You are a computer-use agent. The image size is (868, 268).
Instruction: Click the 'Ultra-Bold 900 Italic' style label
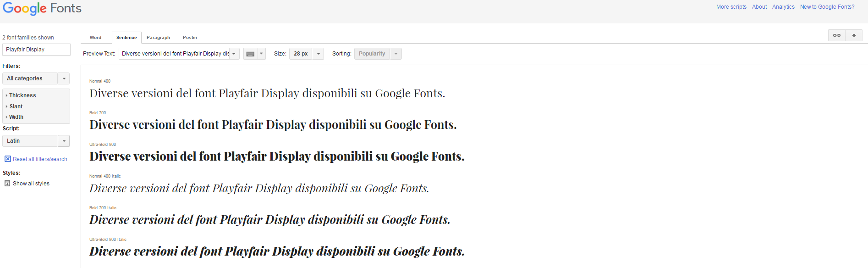coord(108,240)
